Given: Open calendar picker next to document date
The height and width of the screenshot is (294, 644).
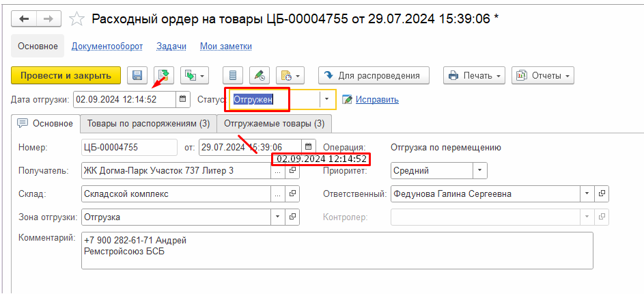Looking at the screenshot, I should coord(309,147).
